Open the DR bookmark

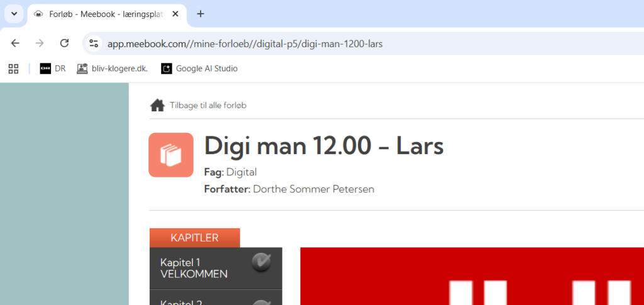click(x=53, y=69)
